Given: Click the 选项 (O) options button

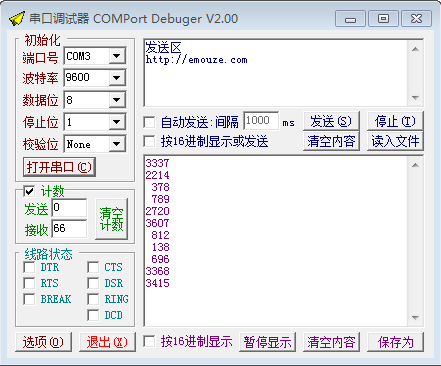Looking at the screenshot, I should click(x=43, y=342).
